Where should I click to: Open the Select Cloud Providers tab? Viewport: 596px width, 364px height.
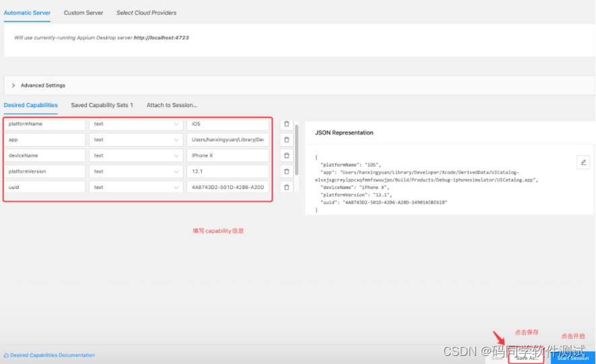146,13
